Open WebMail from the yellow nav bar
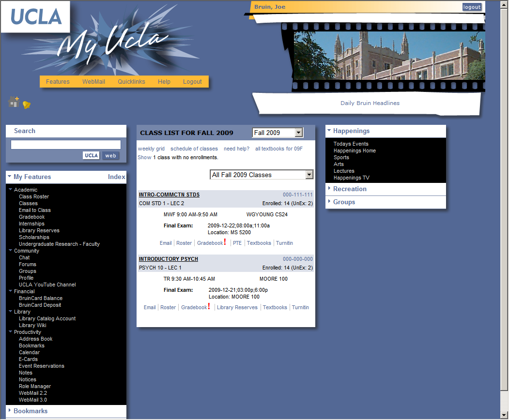509x420 pixels. coord(93,82)
